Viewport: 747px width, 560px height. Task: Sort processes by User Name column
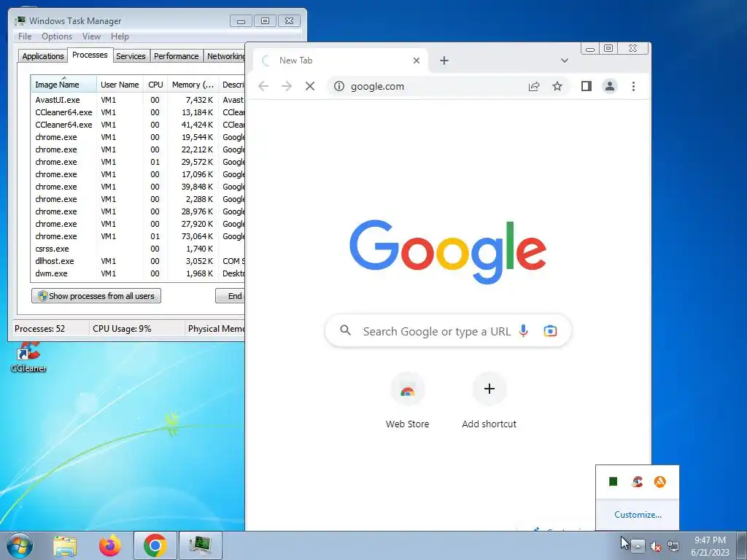(x=120, y=85)
